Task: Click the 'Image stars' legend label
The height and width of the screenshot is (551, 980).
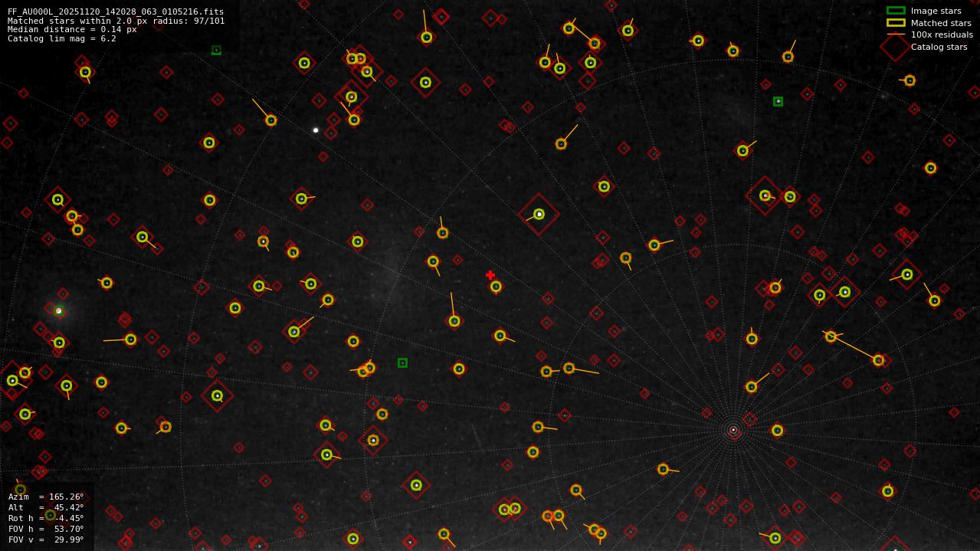Action: tap(936, 11)
